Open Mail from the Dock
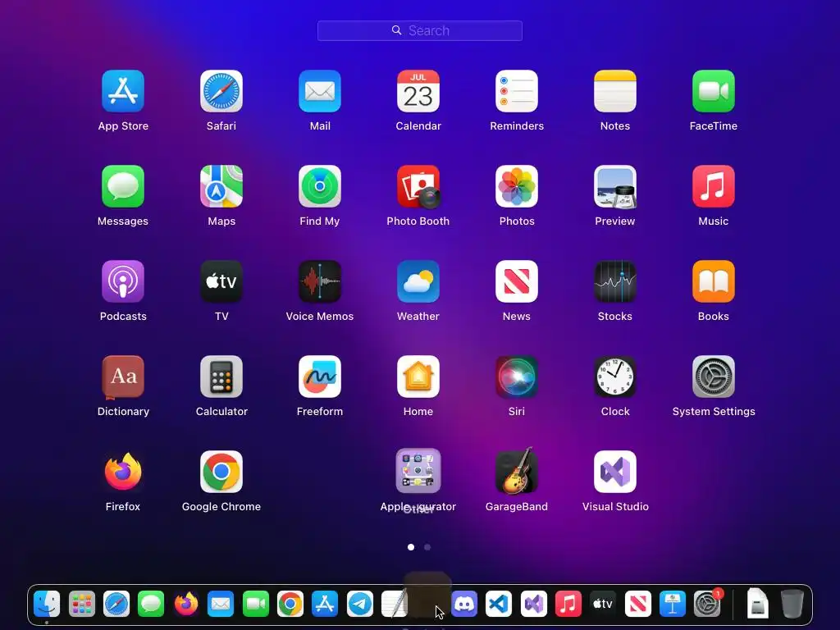The image size is (840, 630). 220,605
